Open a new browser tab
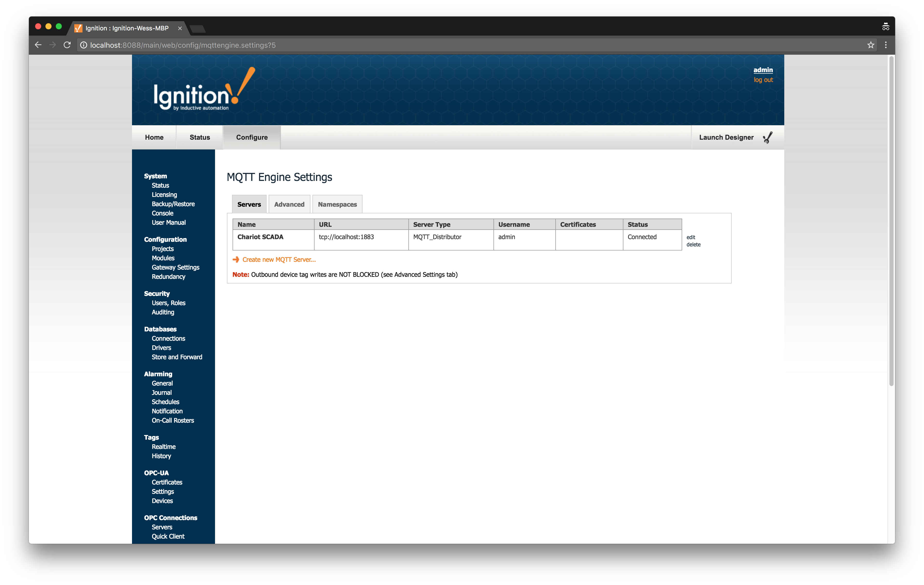The height and width of the screenshot is (585, 924). pos(198,29)
